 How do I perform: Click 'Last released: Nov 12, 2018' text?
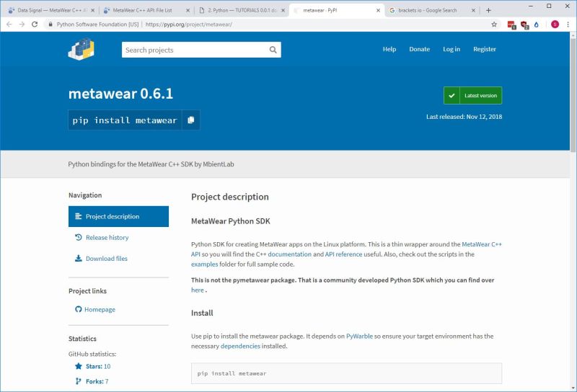coord(464,117)
